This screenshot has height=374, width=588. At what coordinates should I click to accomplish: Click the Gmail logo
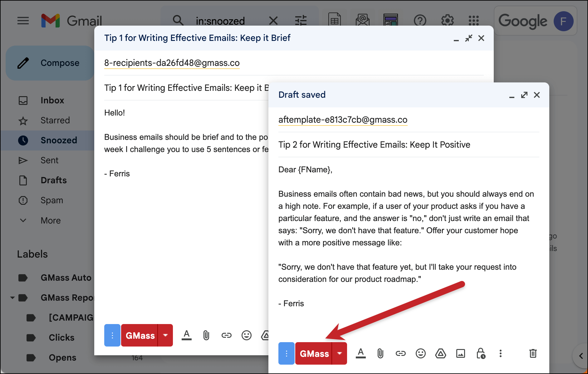(71, 21)
